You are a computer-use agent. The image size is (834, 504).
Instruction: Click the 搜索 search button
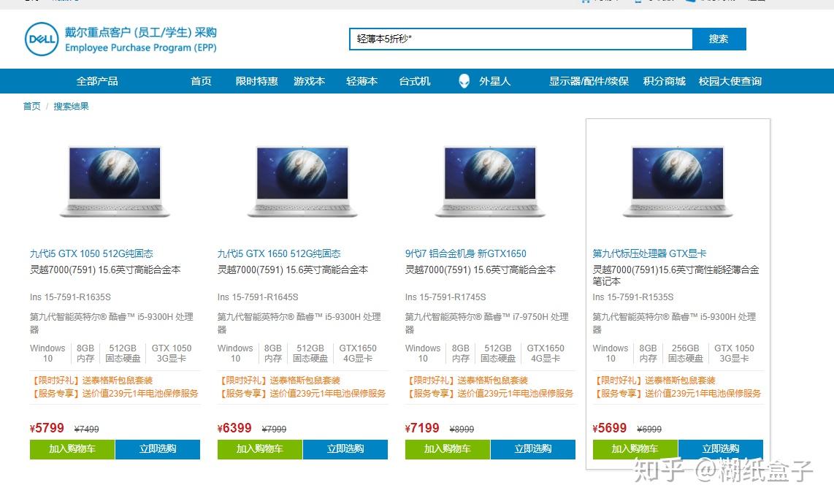tap(719, 39)
